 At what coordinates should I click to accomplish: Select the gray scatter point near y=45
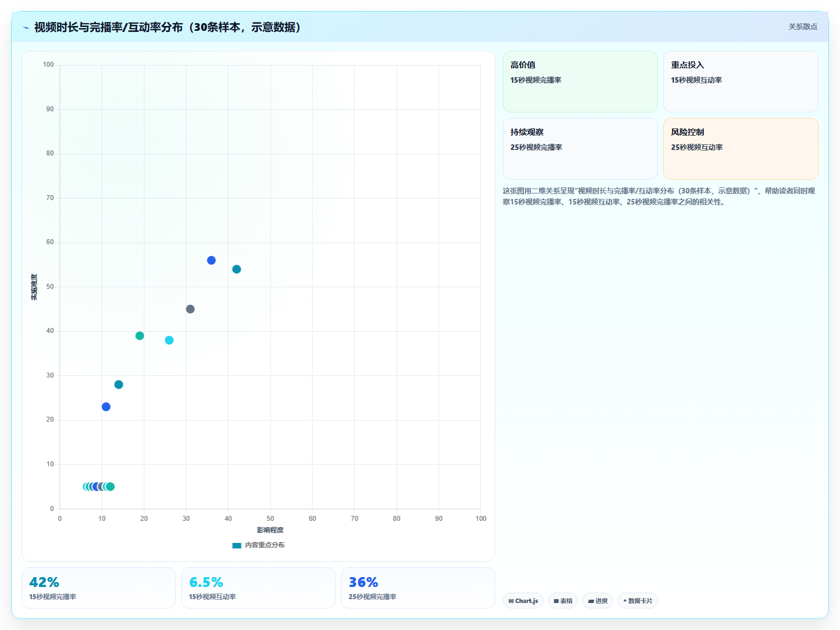click(190, 309)
